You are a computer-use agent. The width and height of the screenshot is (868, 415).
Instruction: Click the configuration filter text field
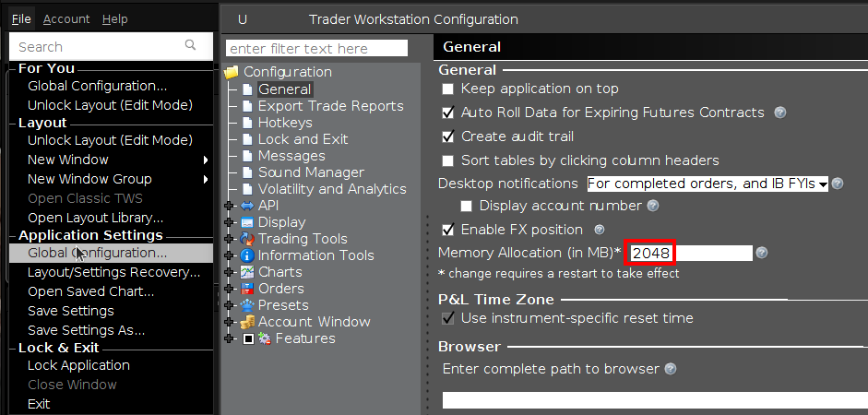pyautogui.click(x=316, y=49)
